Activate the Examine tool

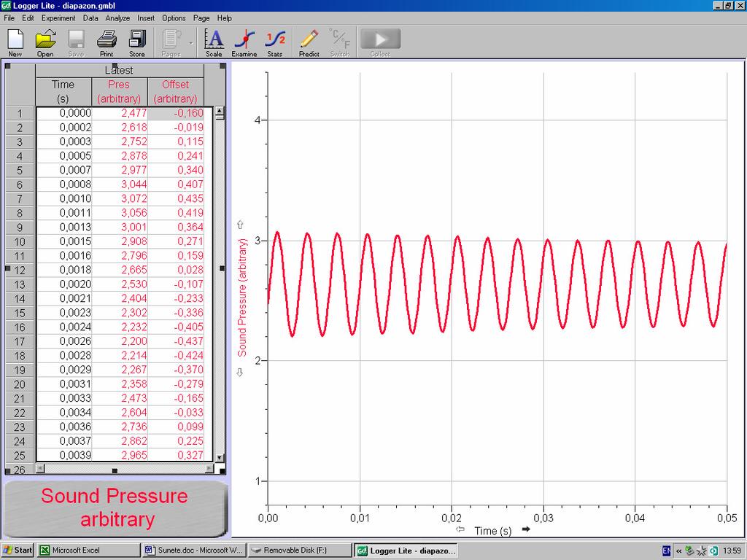pos(244,42)
